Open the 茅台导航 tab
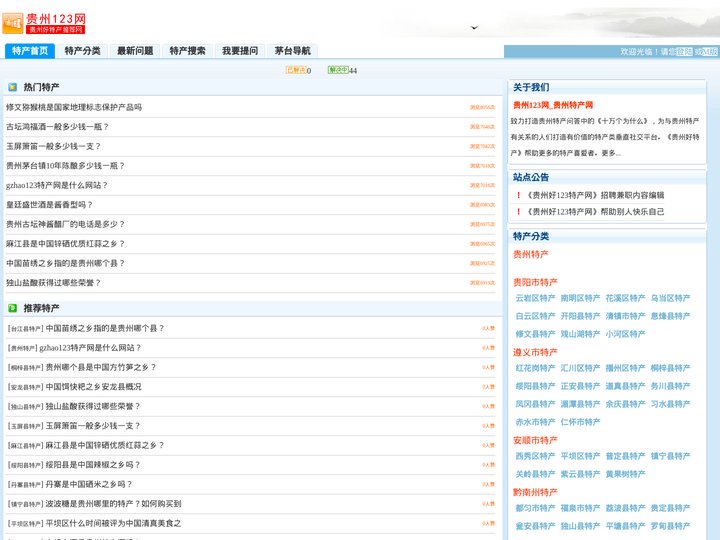 (x=292, y=51)
